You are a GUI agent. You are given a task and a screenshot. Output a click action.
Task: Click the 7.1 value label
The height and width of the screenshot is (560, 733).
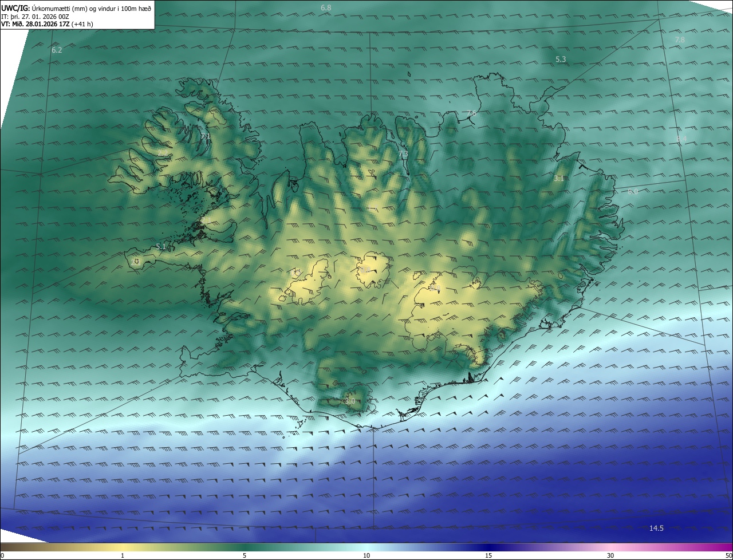[x=206, y=136]
